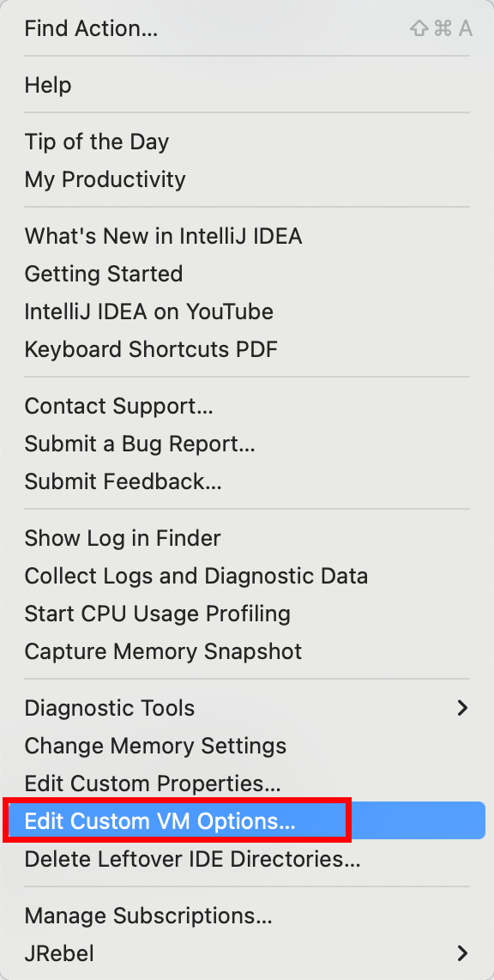Start CPU Usage Profiling
The image size is (494, 980).
tap(247, 613)
